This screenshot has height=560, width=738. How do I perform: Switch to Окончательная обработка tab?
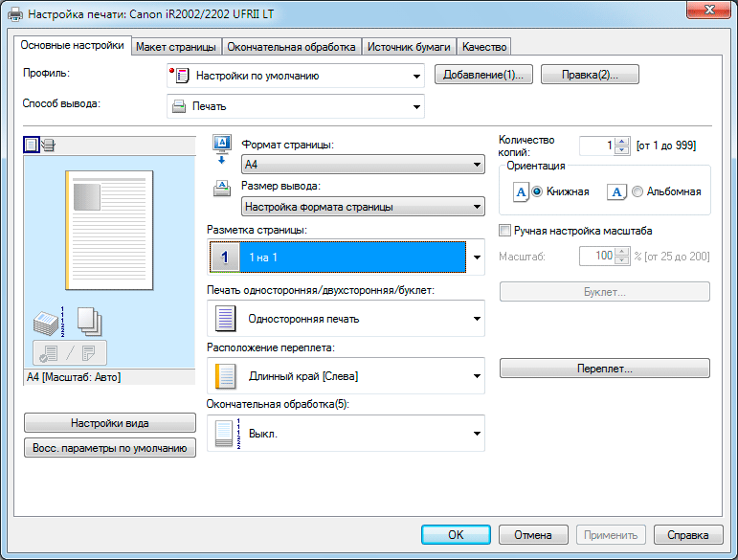pos(291,47)
